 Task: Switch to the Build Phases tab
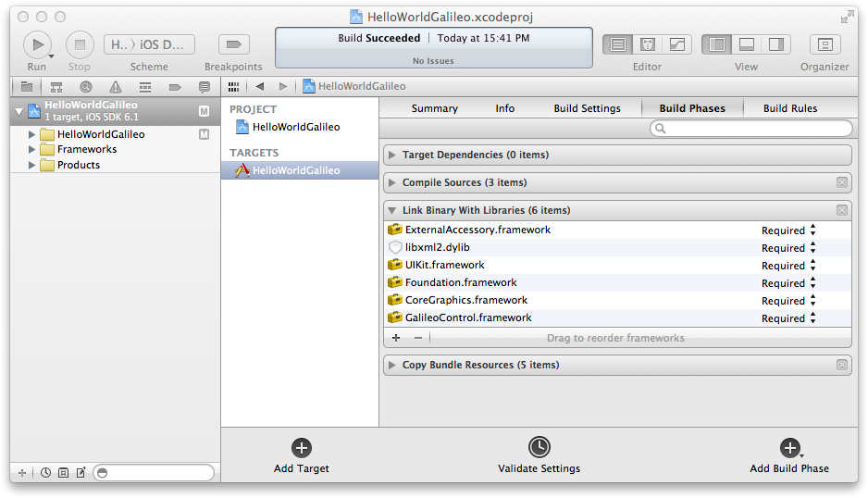[x=692, y=108]
